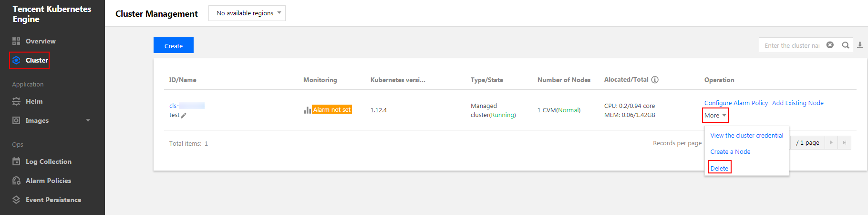The image size is (868, 215).
Task: Jump to last page arrow
Action: [x=844, y=142]
